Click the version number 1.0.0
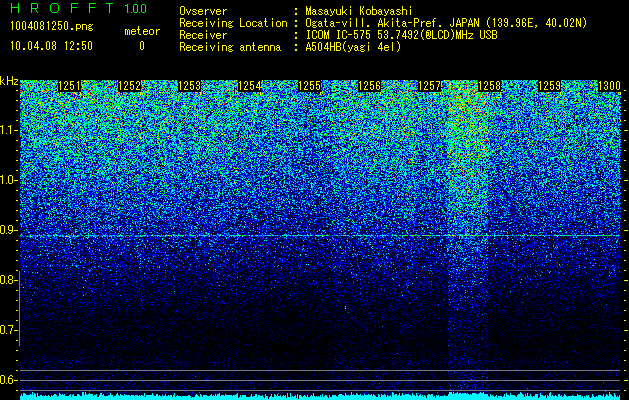The image size is (629, 400). pyautogui.click(x=135, y=8)
